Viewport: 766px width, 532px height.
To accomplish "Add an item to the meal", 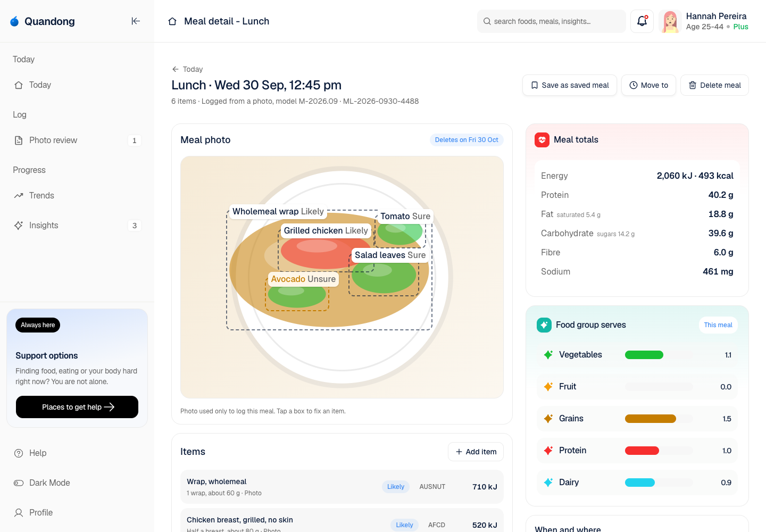I will pos(476,452).
